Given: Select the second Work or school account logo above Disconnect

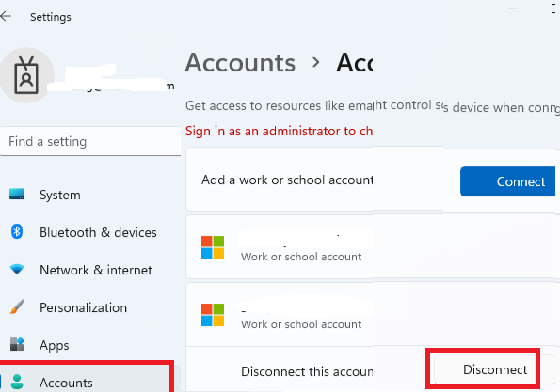Looking at the screenshot, I should tap(213, 315).
